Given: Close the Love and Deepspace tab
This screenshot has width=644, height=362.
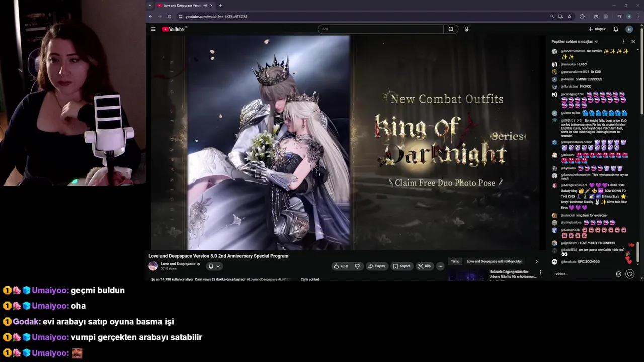Looking at the screenshot, I should click(211, 6).
